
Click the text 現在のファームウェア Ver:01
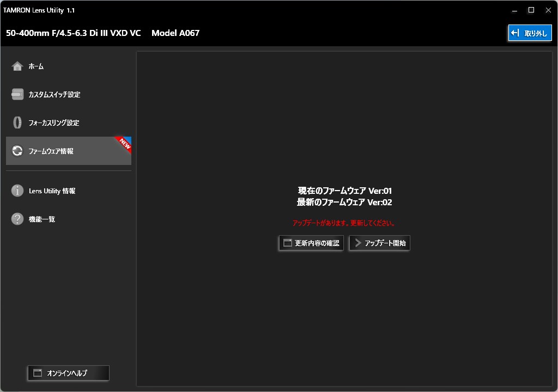tap(345, 191)
